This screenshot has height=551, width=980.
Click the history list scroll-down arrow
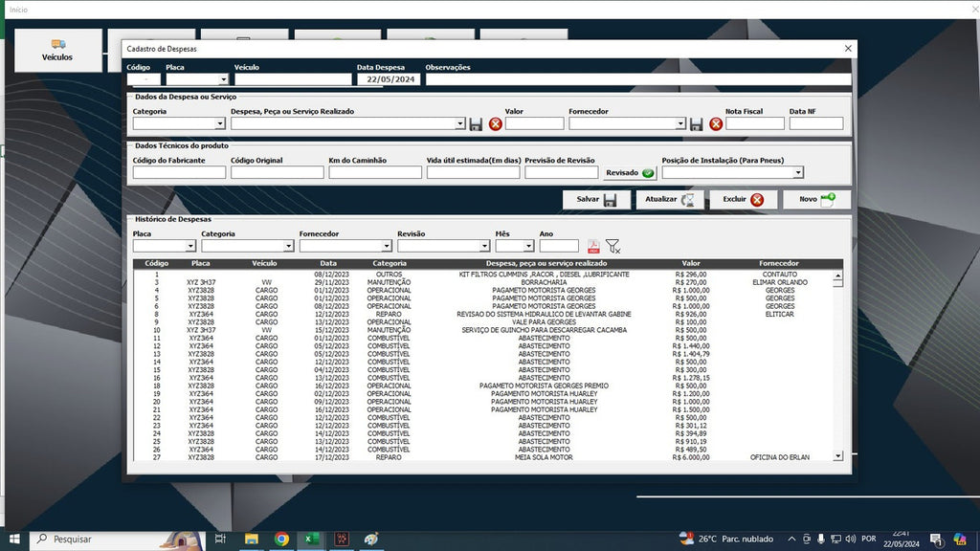(x=837, y=456)
